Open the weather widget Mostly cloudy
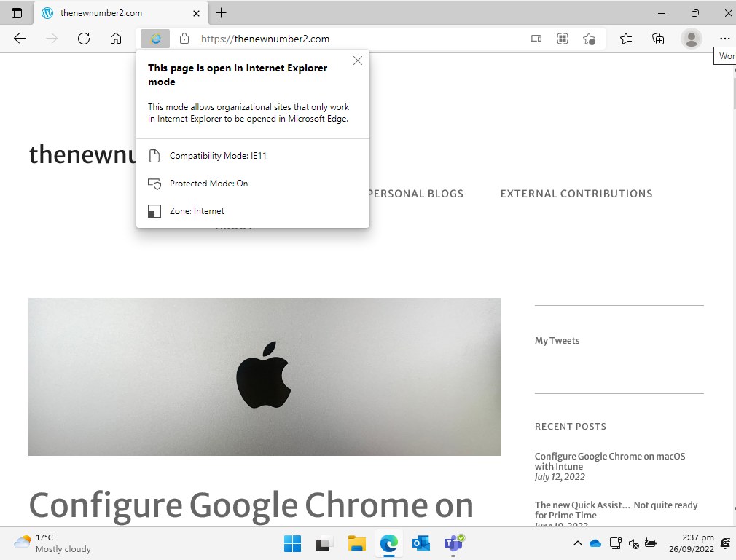Image resolution: width=736 pixels, height=560 pixels. pyautogui.click(x=52, y=543)
